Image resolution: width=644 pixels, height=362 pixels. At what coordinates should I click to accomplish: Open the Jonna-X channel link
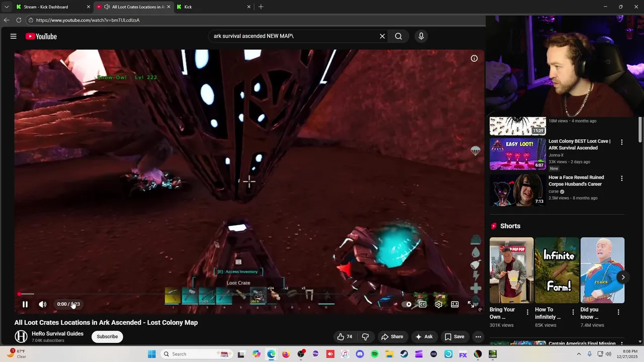556,155
